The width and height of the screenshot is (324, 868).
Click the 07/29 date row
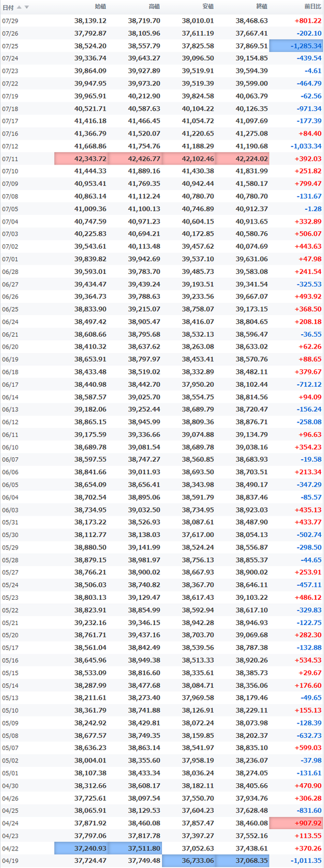pyautogui.click(x=162, y=21)
